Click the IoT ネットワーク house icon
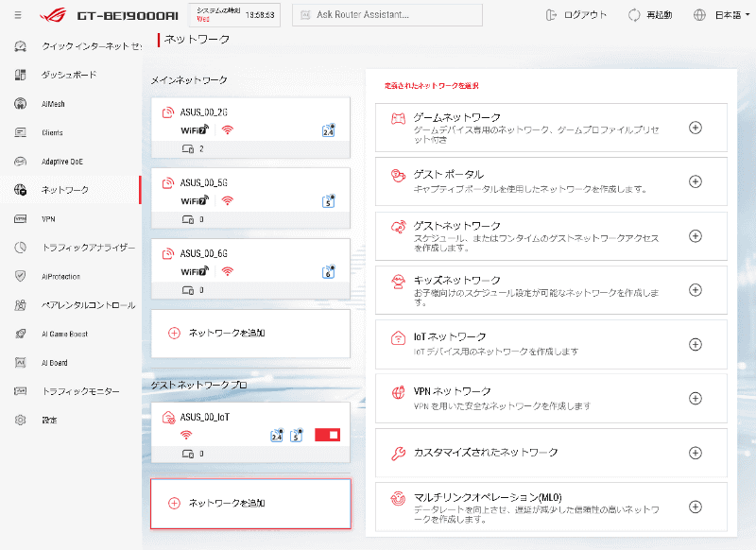Screen dimensions: 756x550 pyautogui.click(x=398, y=338)
